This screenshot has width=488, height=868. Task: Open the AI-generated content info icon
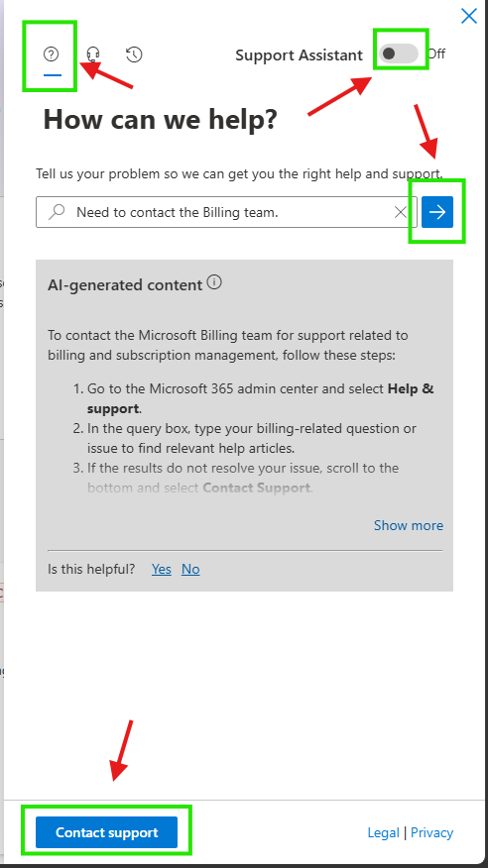pyautogui.click(x=214, y=282)
